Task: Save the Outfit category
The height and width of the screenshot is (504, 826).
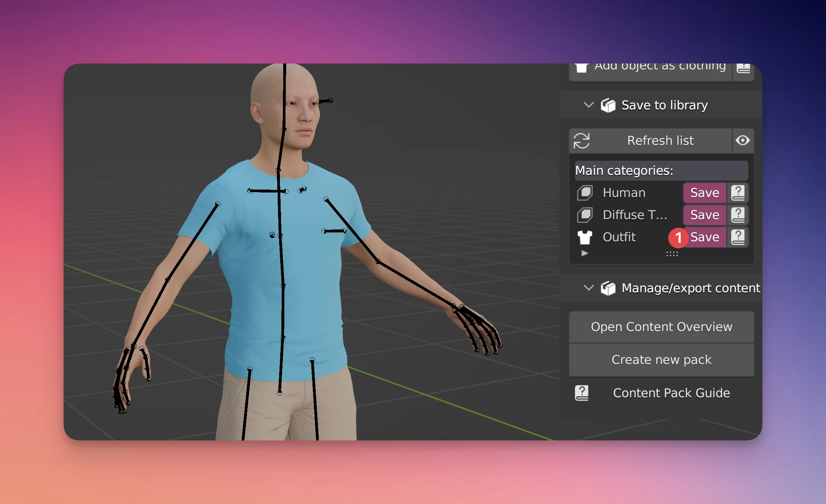Action: click(705, 237)
